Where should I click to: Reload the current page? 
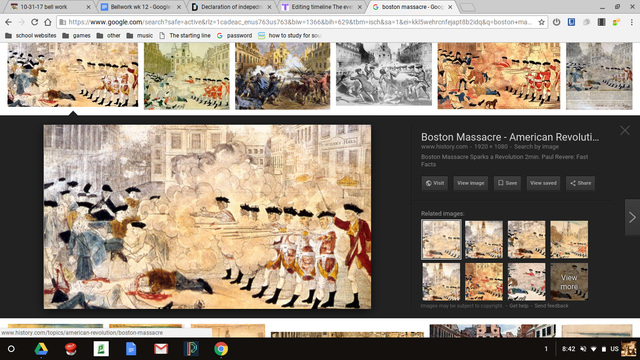(35, 22)
